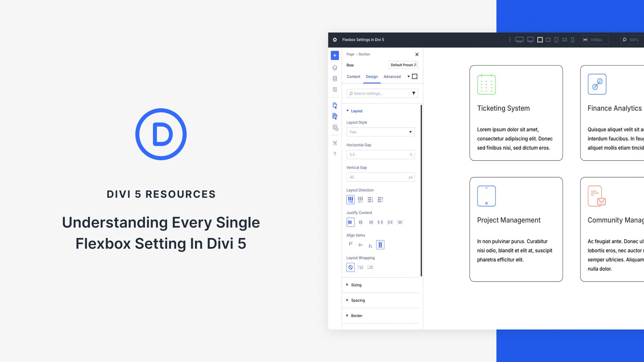Expand the Sizing settings section
The image size is (644, 362).
356,285
